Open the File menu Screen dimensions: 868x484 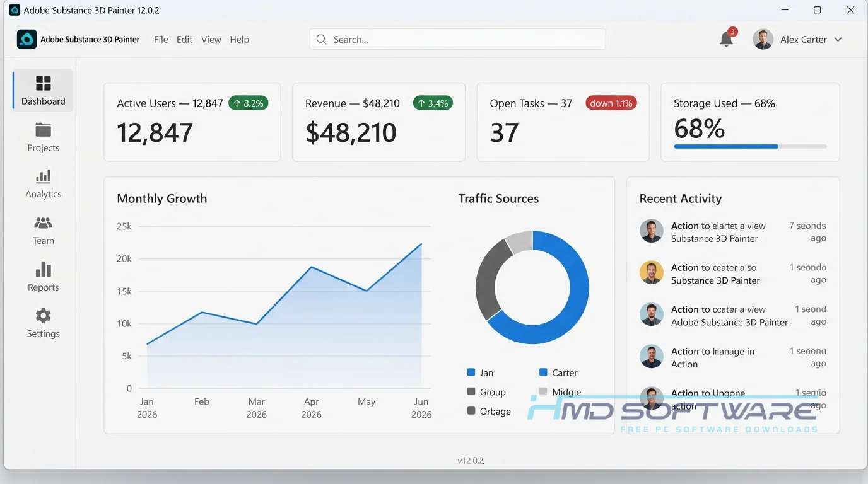[x=161, y=39]
